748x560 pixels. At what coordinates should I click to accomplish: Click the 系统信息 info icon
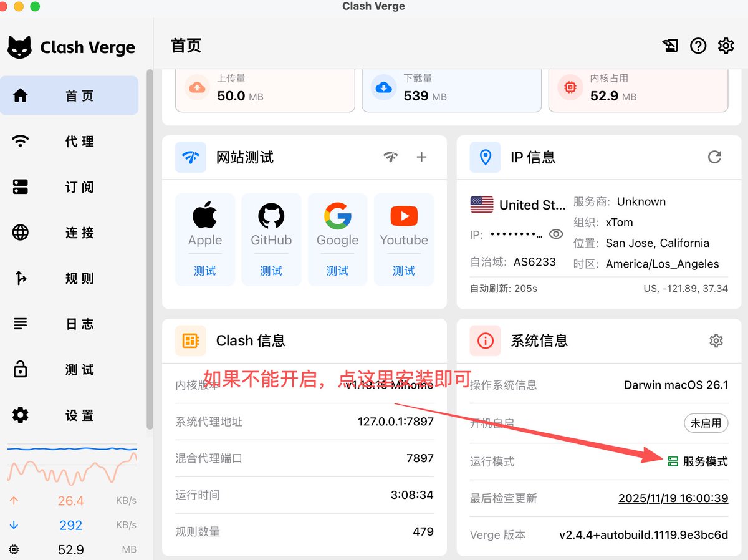click(485, 340)
